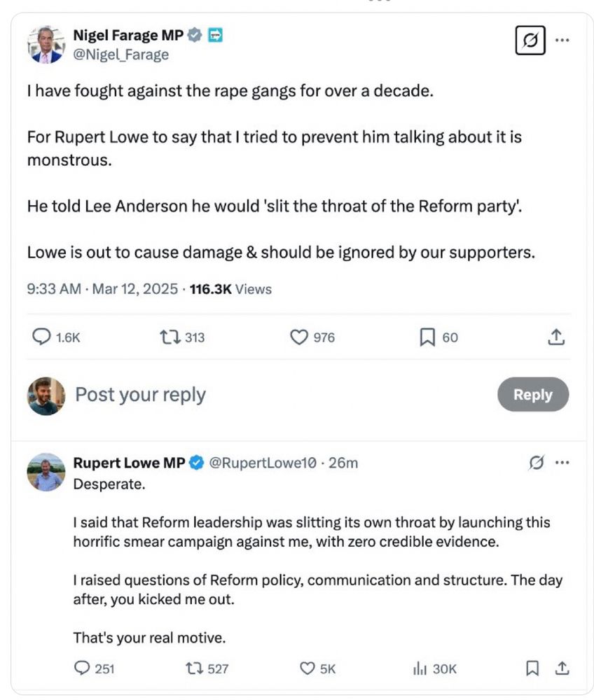Image resolution: width=594 pixels, height=700 pixels.
Task: Click the reply icon on Farage's post
Action: (x=43, y=337)
